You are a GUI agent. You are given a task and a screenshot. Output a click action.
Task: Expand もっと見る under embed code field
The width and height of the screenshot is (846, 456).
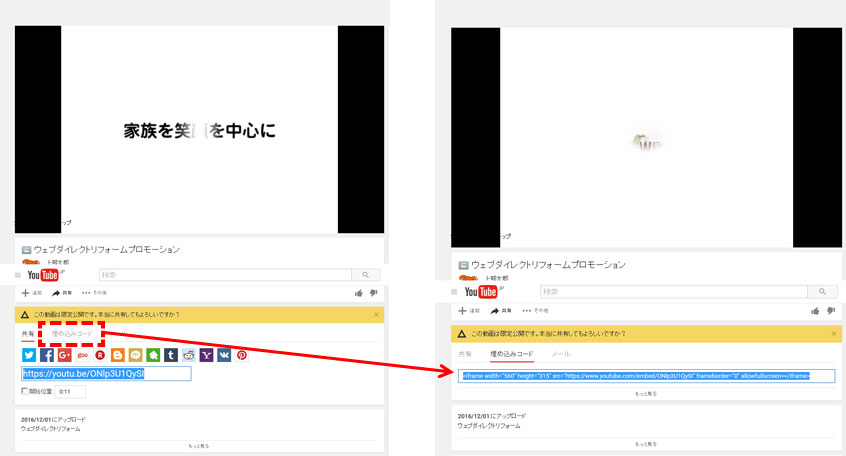coord(646,394)
